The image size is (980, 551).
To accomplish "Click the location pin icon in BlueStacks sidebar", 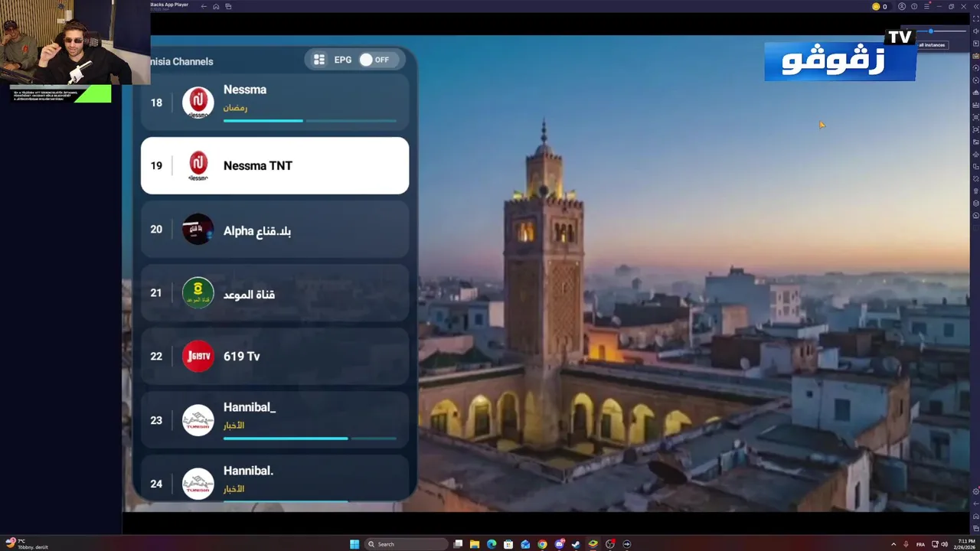I will pos(975,191).
